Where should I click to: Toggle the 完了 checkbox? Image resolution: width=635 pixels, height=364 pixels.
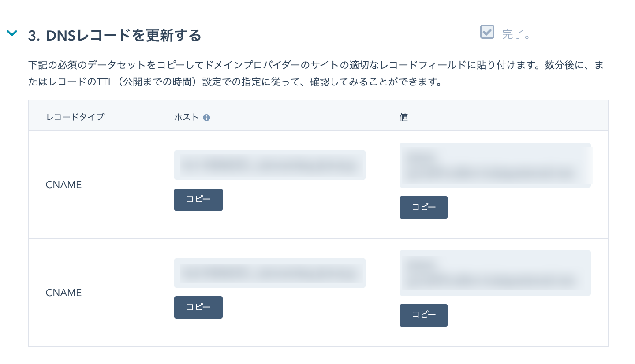coord(487,32)
